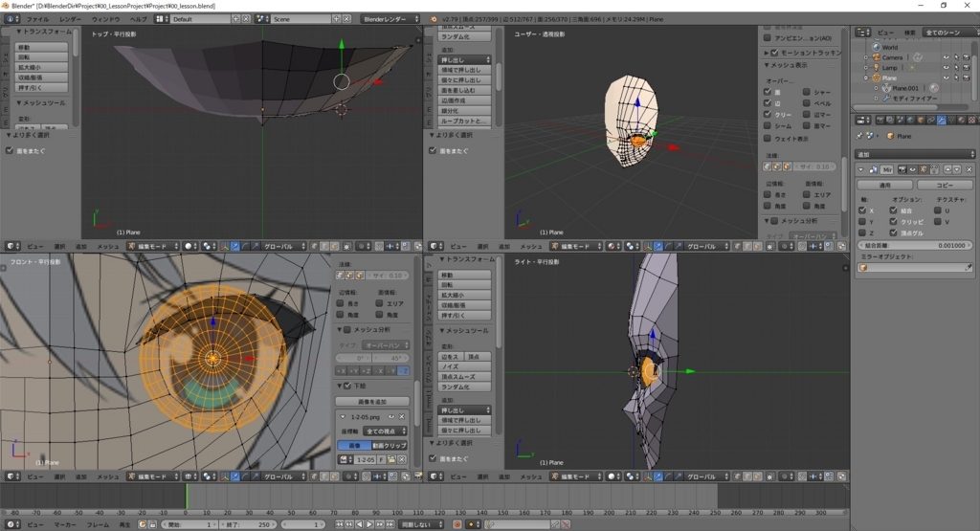Select rotate manipulator in top viewport header
Image resolution: width=980 pixels, height=531 pixels.
246,246
